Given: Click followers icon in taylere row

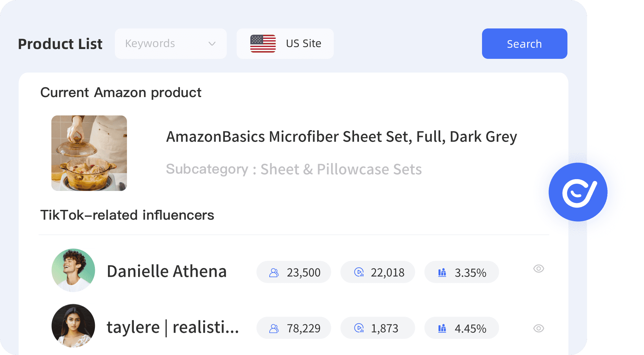Looking at the screenshot, I should click(274, 328).
